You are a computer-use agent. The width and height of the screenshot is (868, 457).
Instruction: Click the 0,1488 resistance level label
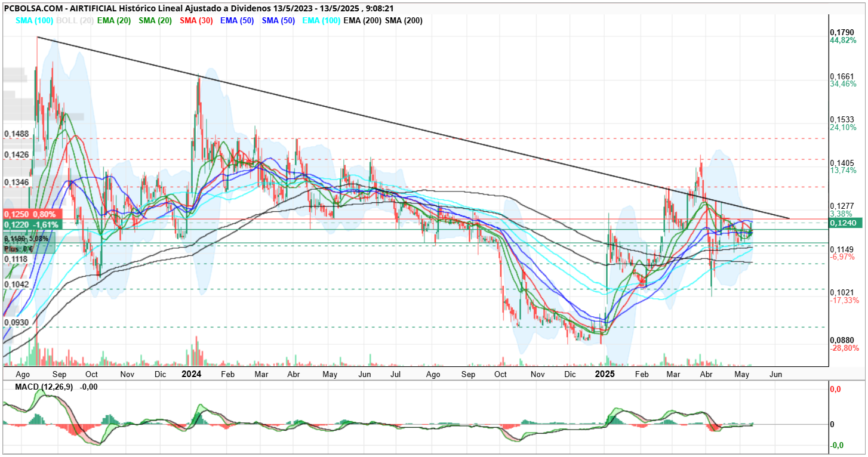pos(16,134)
